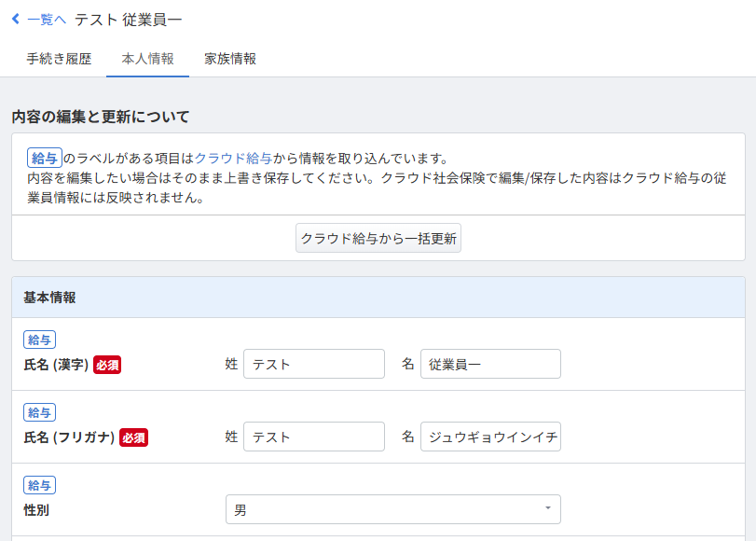Image resolution: width=756 pixels, height=541 pixels.
Task: Click 必須 badge beside 氏名 (フリガナ)
Action: pyautogui.click(x=133, y=437)
